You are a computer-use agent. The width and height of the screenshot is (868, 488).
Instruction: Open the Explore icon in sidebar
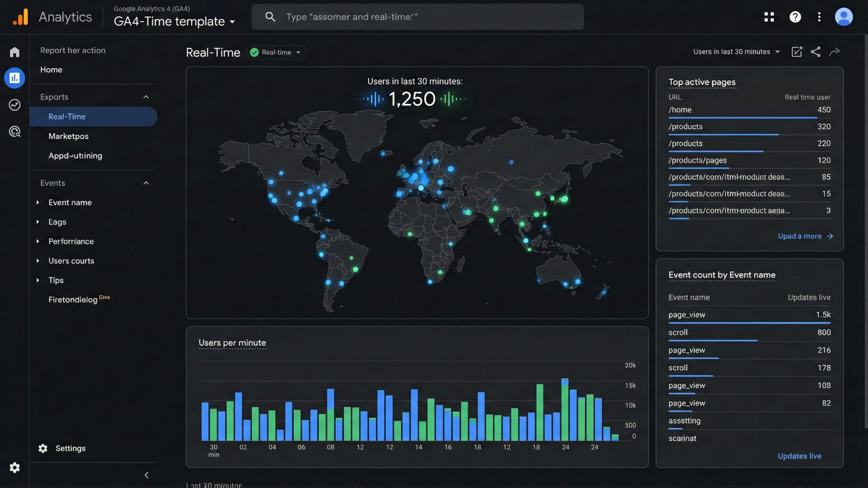tap(14, 105)
